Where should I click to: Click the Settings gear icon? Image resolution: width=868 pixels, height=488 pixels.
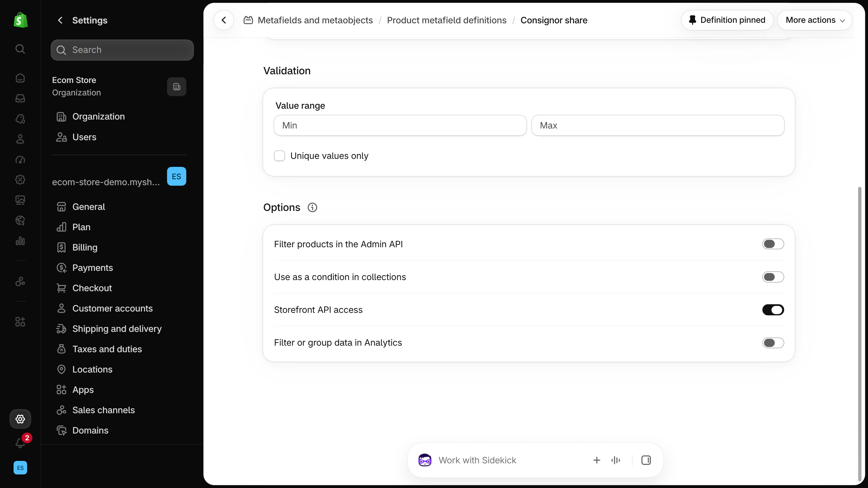coord(20,419)
